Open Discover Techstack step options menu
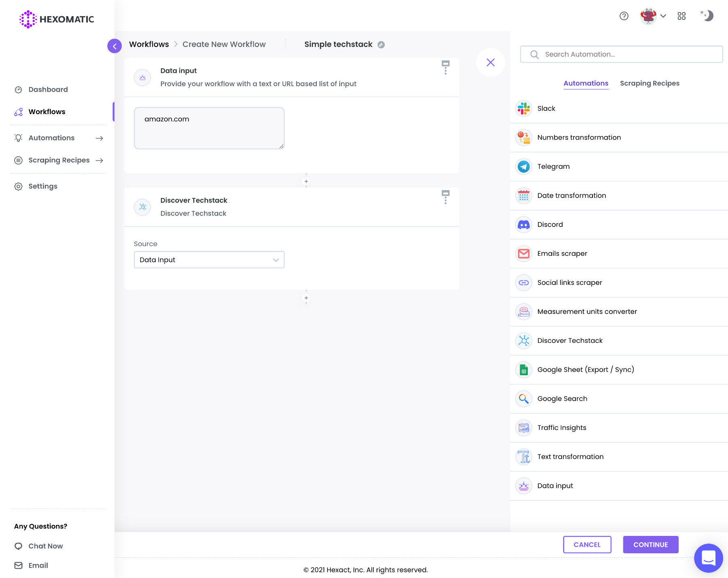Image resolution: width=728 pixels, height=578 pixels. coord(446,197)
